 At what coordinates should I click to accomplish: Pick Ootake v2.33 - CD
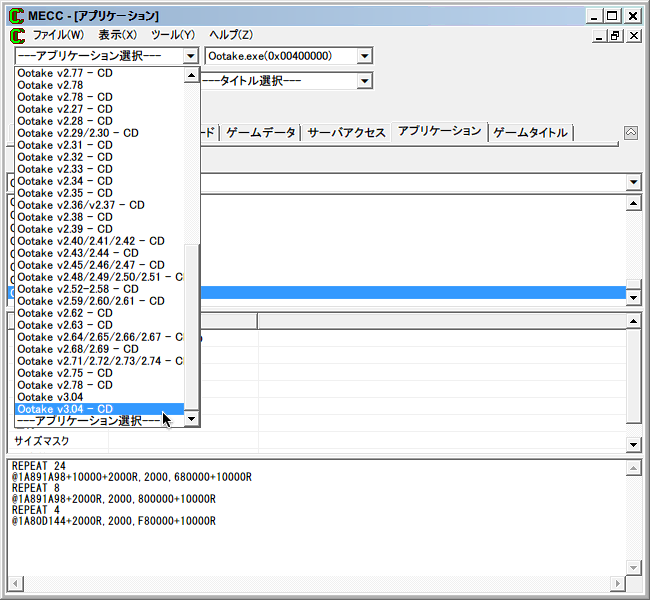[99, 169]
